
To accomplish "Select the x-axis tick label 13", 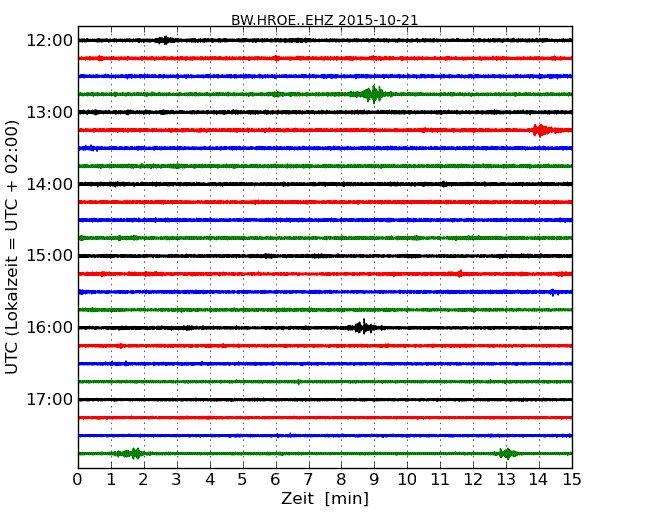I will point(506,479).
